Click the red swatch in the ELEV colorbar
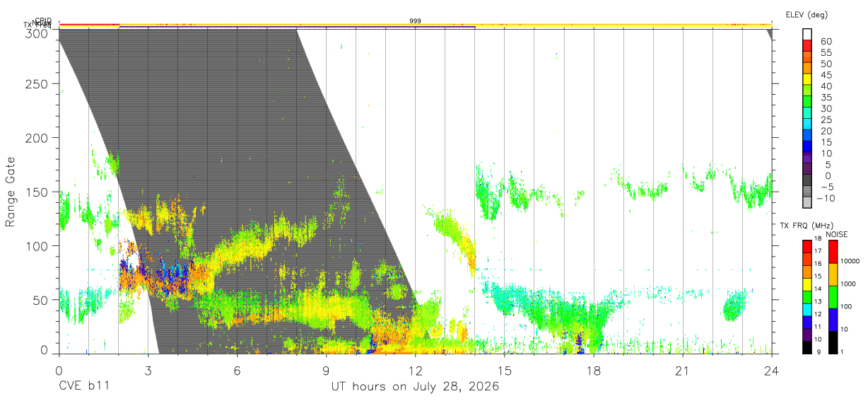Viewport: 868px width, 401px height. tap(808, 46)
